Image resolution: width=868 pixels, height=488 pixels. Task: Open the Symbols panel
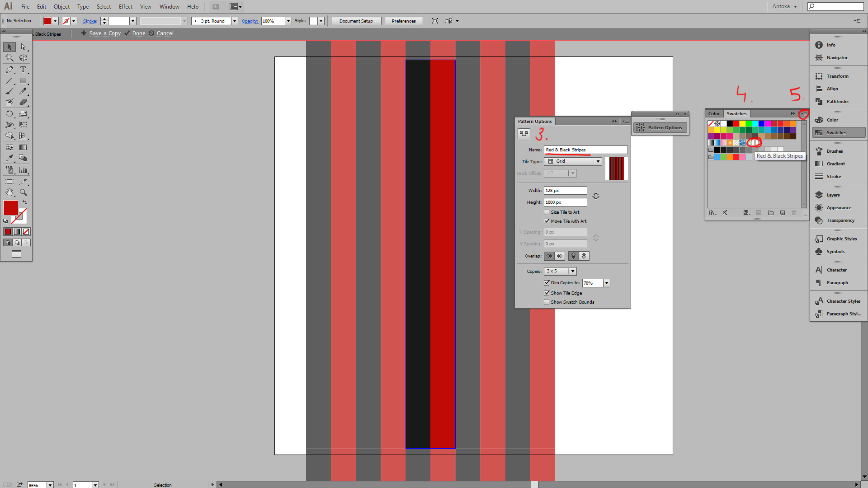[x=835, y=252]
